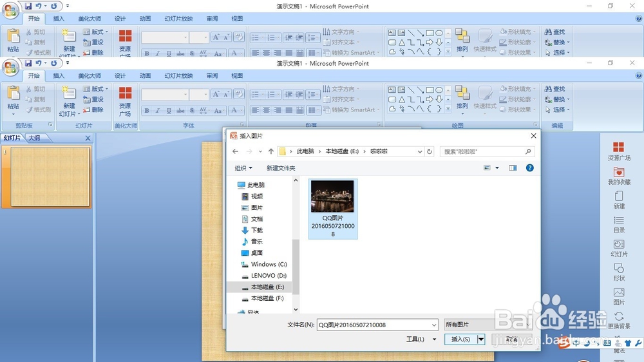This screenshot has height=362, width=644.
Task: Click the 文件名 input field
Action: 377,325
